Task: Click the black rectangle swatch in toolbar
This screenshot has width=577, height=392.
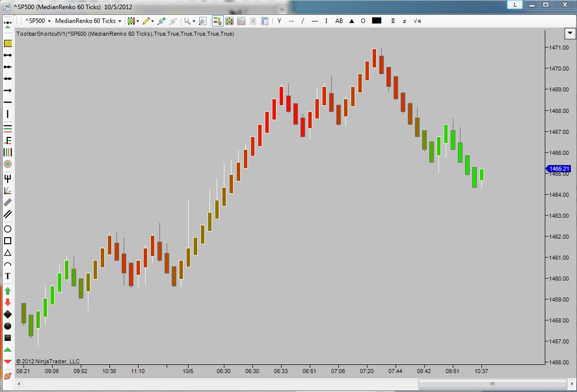Action: [377, 20]
